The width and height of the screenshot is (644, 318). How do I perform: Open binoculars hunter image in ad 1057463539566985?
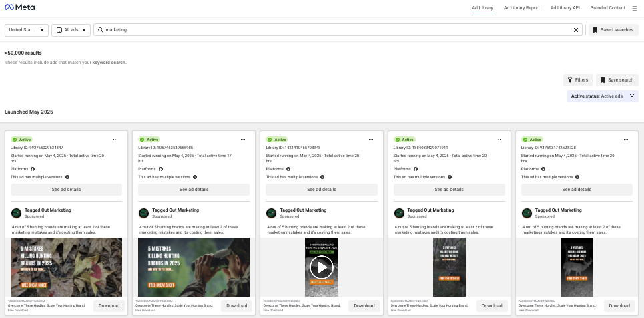pos(194,267)
